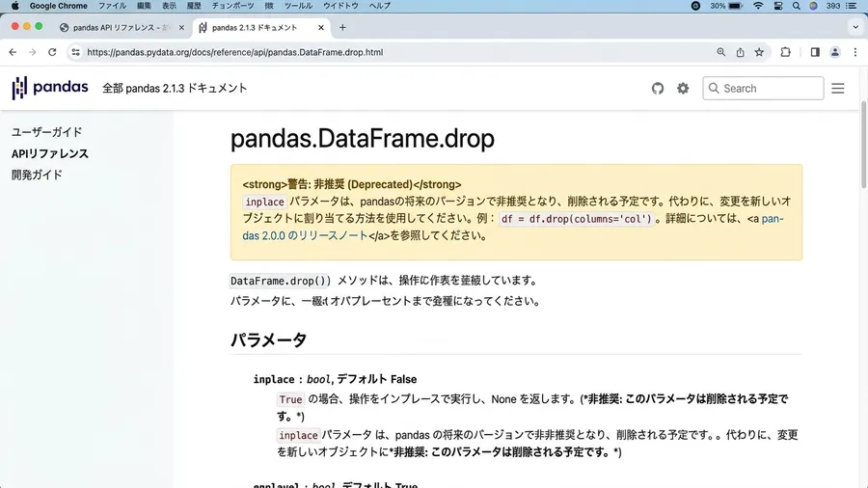This screenshot has width=868, height=488.
Task: Open the Chrome three-dot menu
Action: pos(855,52)
